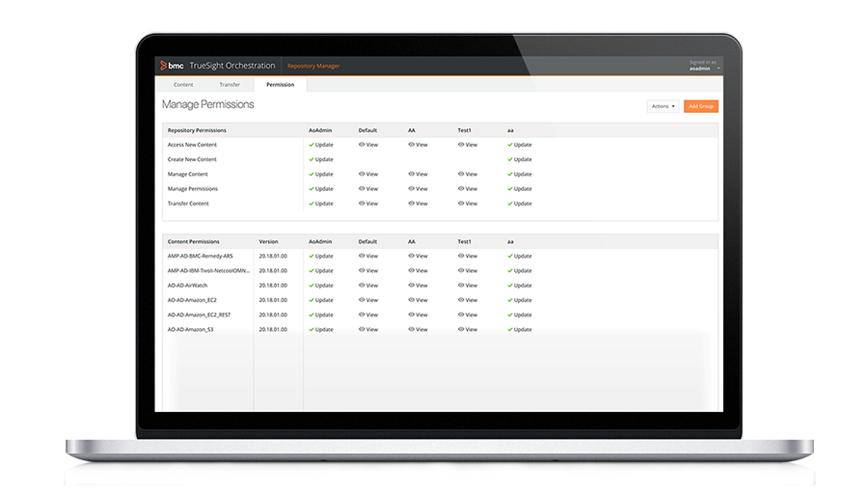The width and height of the screenshot is (868, 498).
Task: Select the AMP-AD-IBM-Tivoli-NetcoolOMN content row name
Action: pos(207,271)
